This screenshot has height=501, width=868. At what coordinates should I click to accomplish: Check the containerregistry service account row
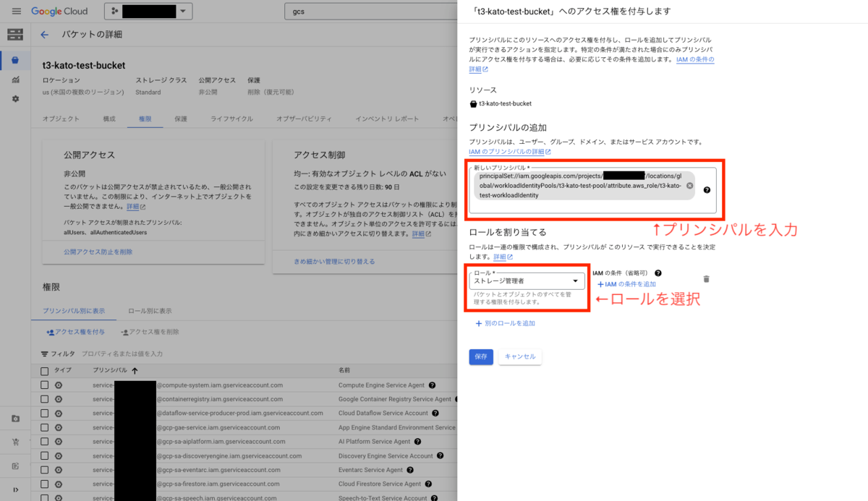pos(45,399)
